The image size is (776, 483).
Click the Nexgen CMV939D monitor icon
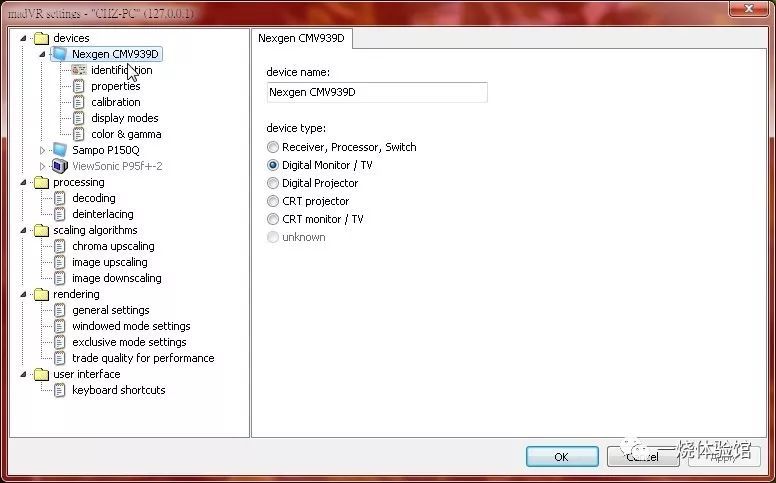pos(60,54)
